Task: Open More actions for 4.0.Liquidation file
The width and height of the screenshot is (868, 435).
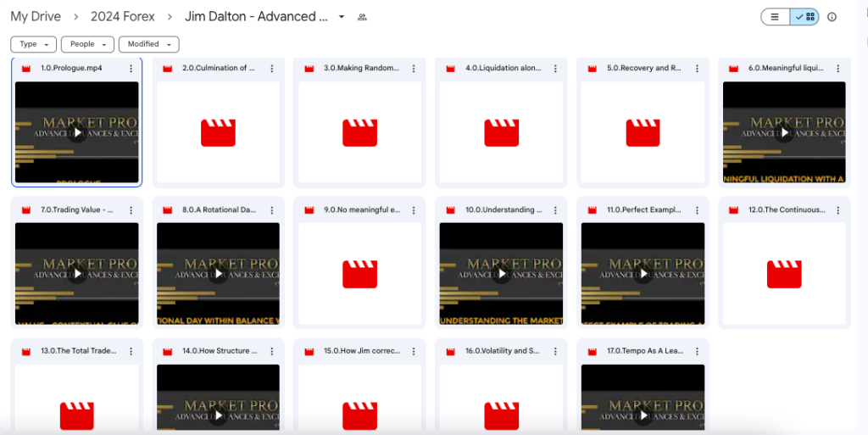Action: [x=555, y=69]
